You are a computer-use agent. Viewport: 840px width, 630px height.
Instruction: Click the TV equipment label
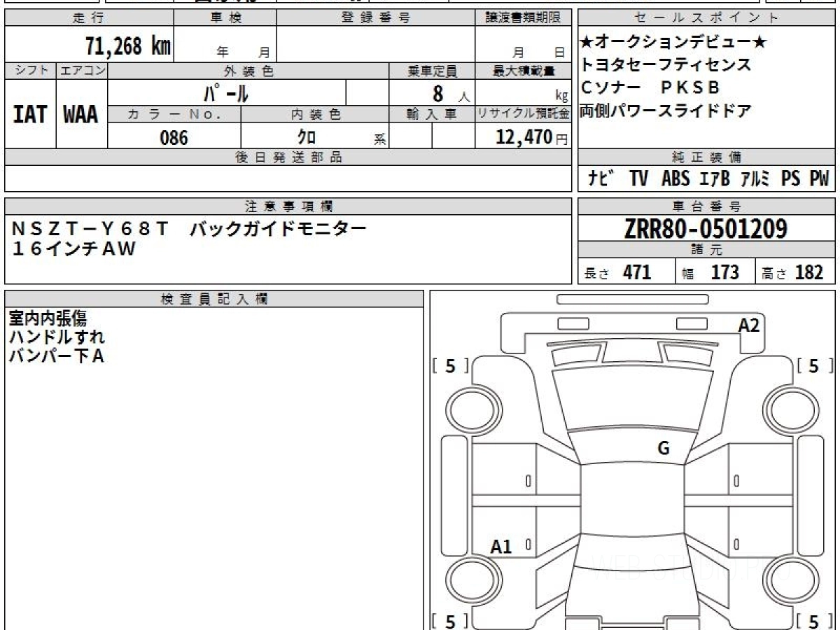point(638,178)
